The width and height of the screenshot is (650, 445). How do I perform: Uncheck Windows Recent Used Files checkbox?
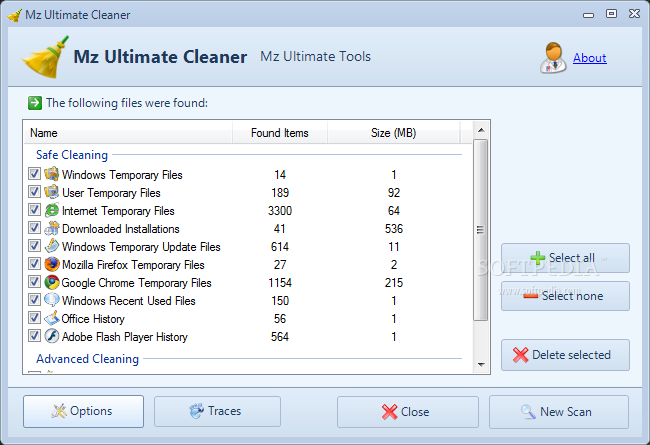pyautogui.click(x=34, y=299)
